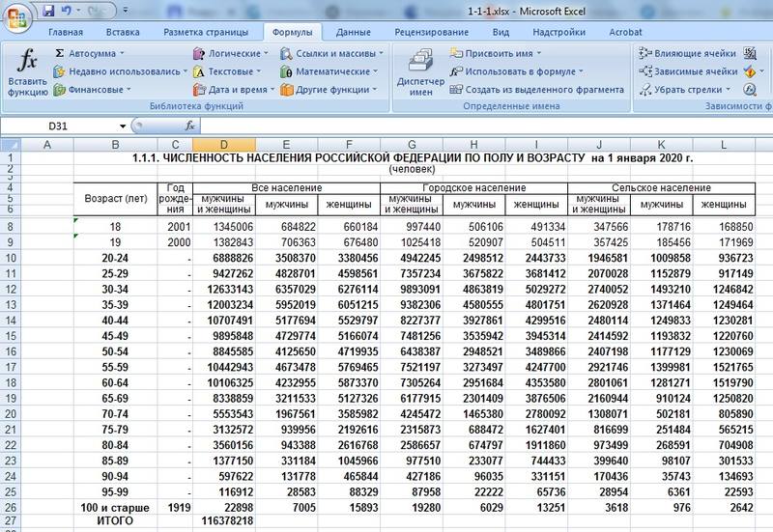This screenshot has width=773, height=532.
Task: Open Ссылки и массивы functions
Action: 334,53
